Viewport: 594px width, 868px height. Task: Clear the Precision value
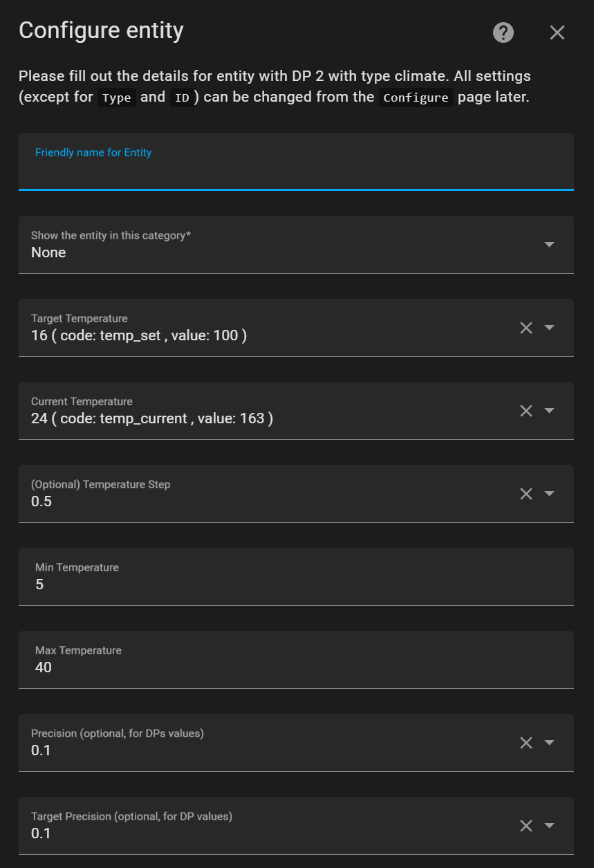(526, 743)
